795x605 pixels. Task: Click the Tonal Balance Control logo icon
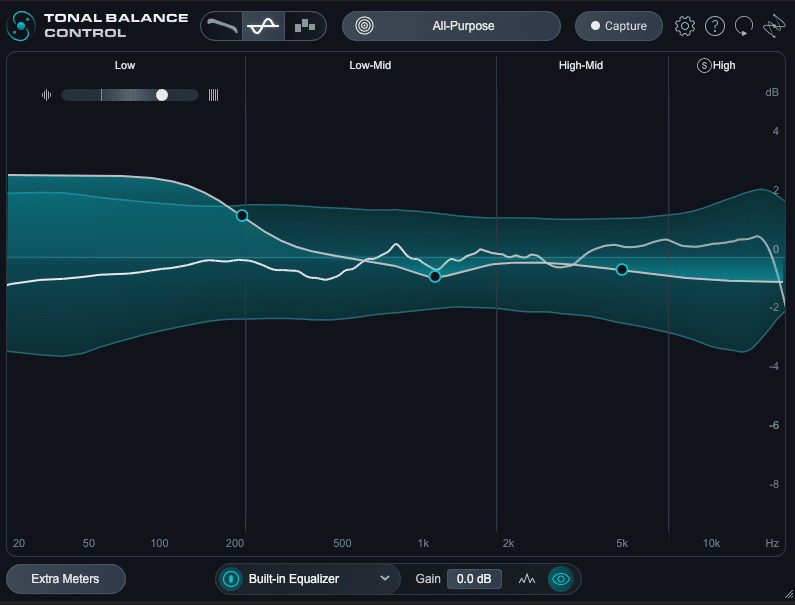[21, 25]
